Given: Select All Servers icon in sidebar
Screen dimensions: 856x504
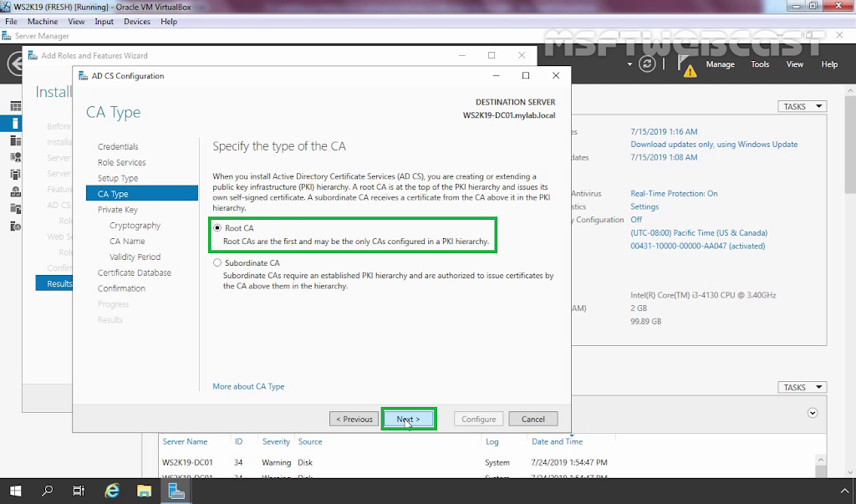Looking at the screenshot, I should click(15, 141).
